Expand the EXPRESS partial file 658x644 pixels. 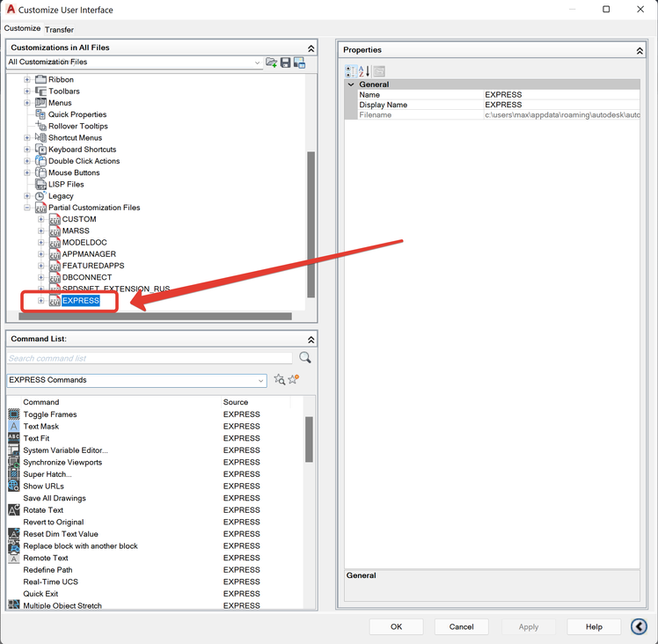tap(40, 301)
